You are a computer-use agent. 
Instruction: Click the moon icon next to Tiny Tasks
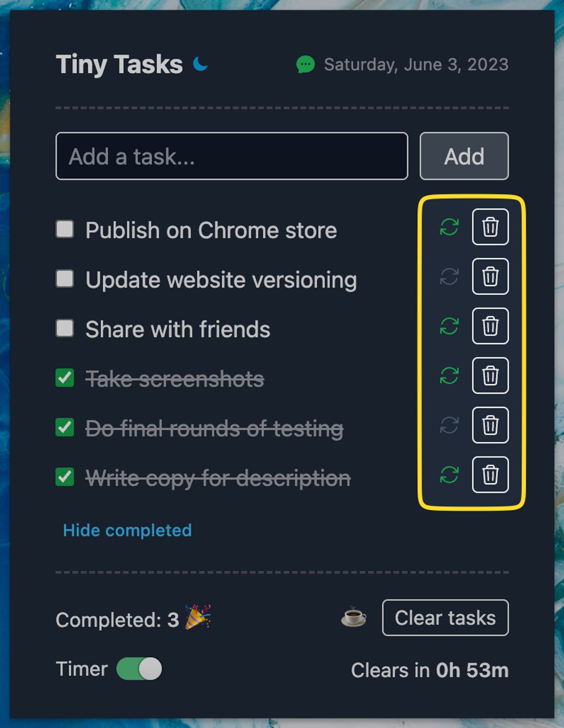click(200, 63)
